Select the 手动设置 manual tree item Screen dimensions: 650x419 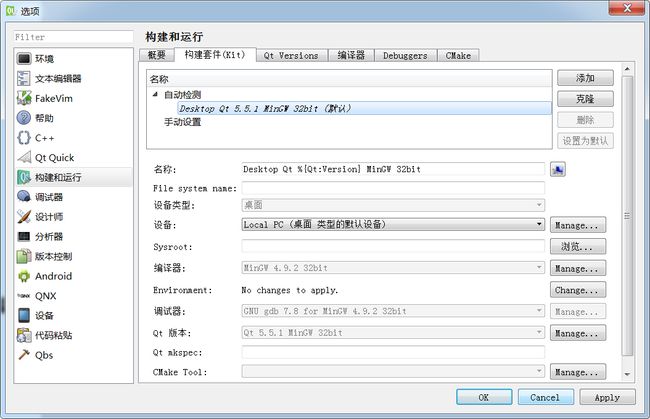182,122
